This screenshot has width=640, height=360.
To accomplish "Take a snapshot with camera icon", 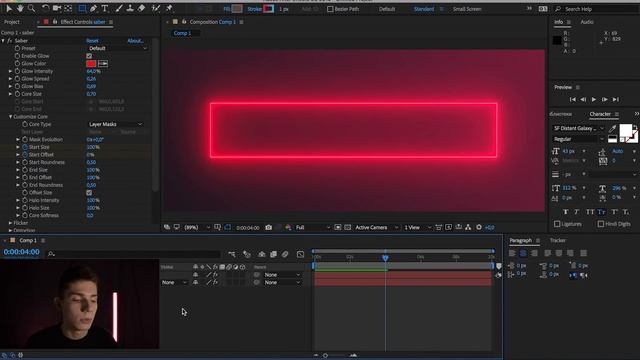I will 268,227.
